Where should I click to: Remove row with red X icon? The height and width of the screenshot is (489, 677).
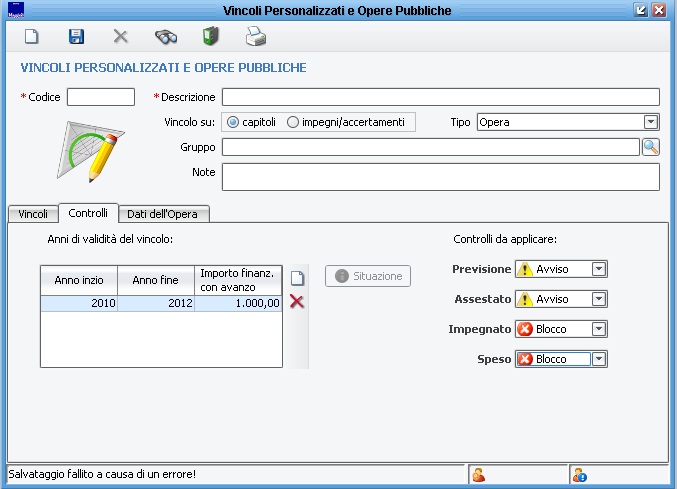click(297, 302)
